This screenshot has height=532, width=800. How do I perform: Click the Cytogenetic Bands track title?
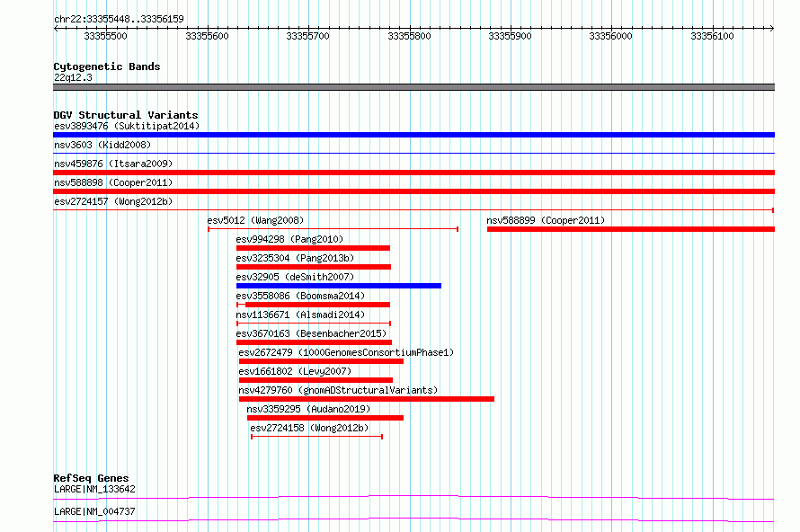click(107, 66)
